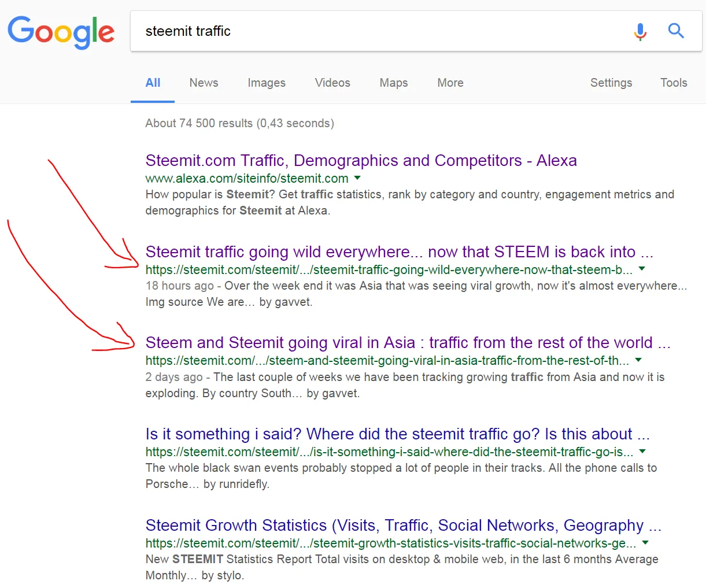Expand dropdown arrow next to alexa.com URL

point(357,177)
